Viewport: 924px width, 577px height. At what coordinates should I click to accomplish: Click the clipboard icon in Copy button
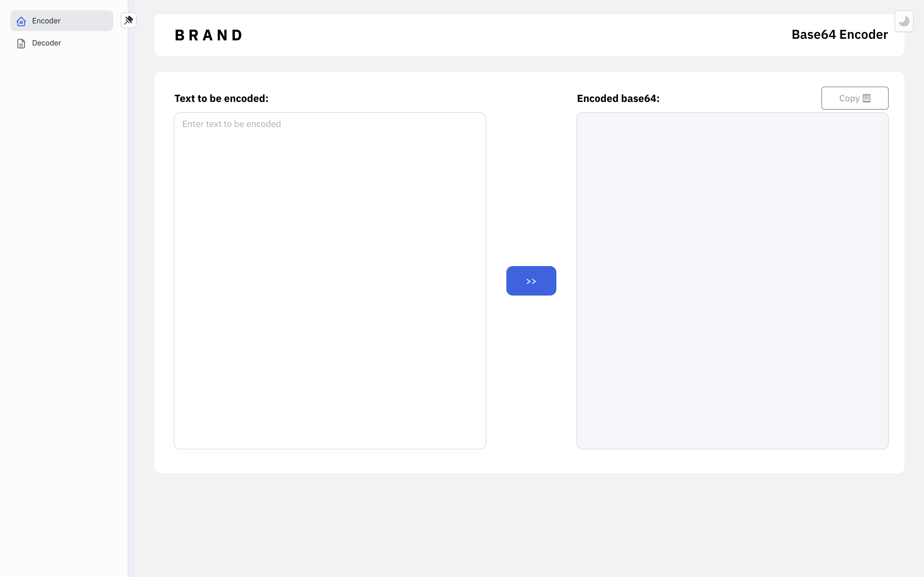(x=867, y=98)
